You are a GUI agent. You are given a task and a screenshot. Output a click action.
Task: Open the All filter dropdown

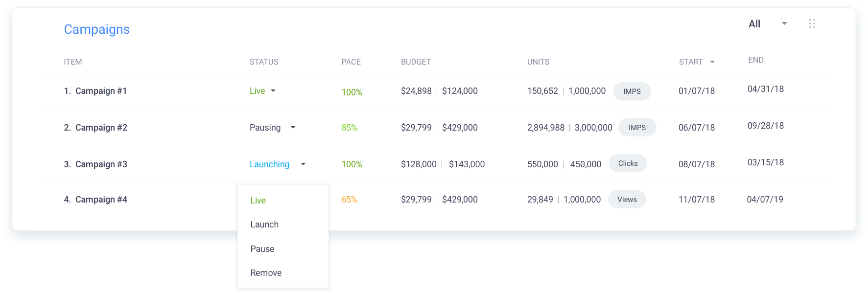[x=784, y=23]
